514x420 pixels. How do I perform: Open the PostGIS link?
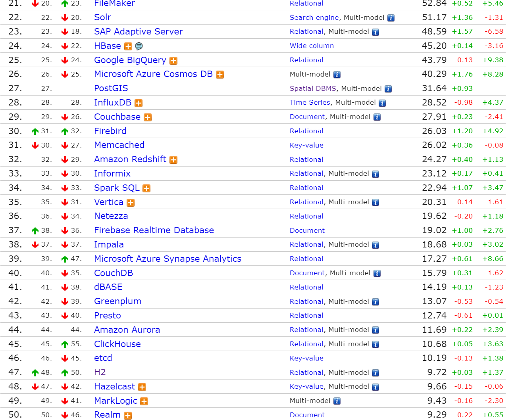tap(111, 88)
